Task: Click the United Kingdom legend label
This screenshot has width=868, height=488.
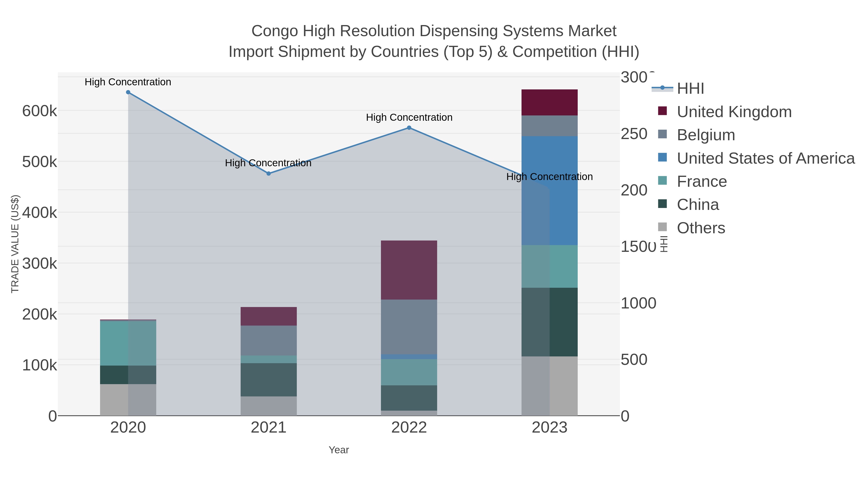Action: (734, 112)
